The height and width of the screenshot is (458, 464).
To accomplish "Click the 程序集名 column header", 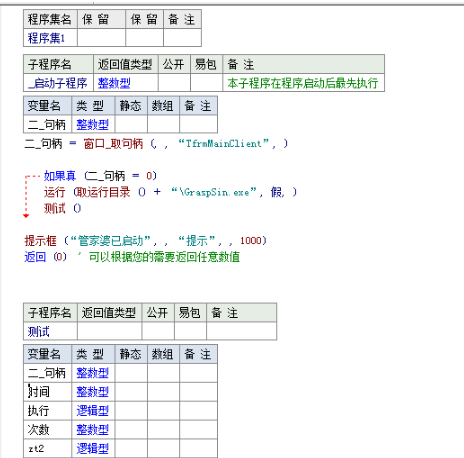I will coord(50,19).
